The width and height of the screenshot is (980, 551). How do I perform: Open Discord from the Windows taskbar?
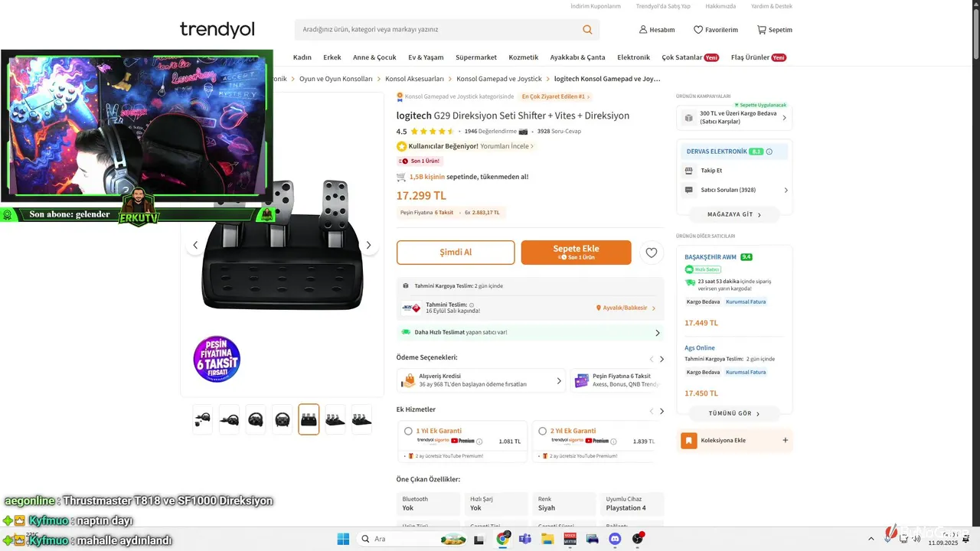click(614, 539)
